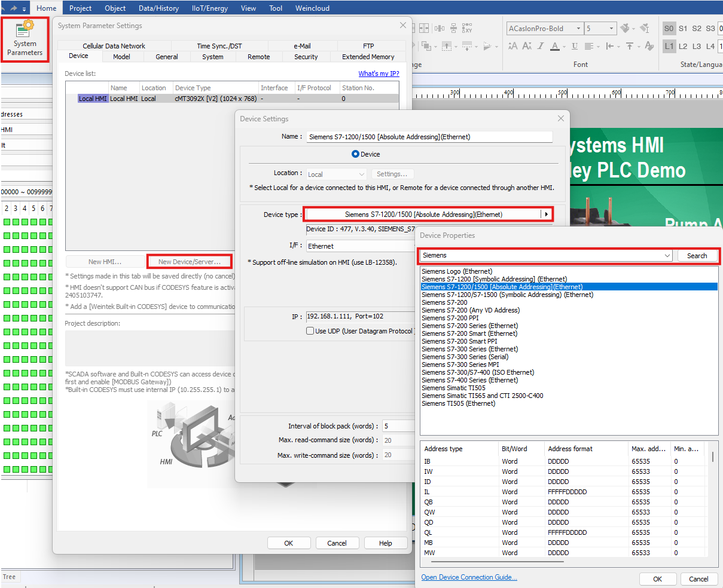The height and width of the screenshot is (588, 723).
Task: Click the redo arrow in quick access toolbar
Action: 14,8
